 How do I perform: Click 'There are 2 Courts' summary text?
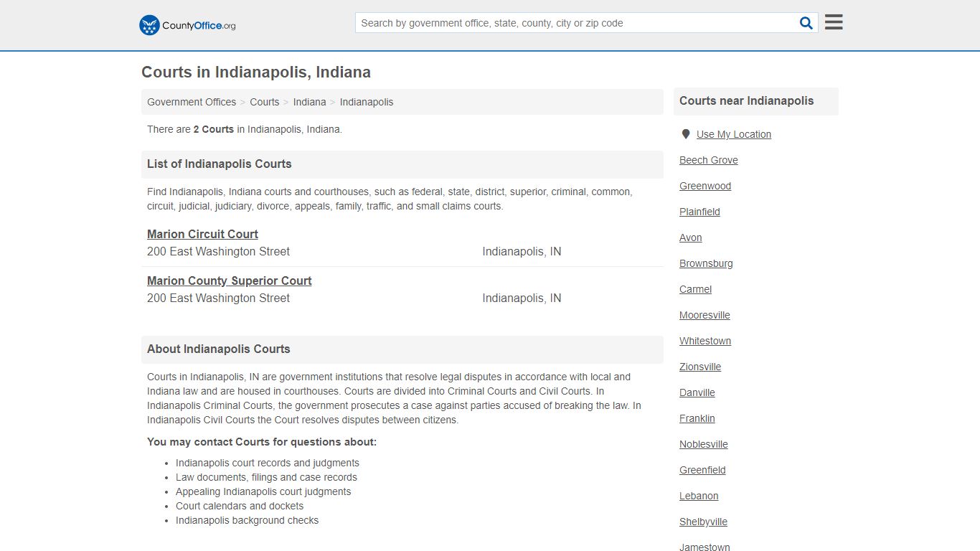[x=245, y=130]
